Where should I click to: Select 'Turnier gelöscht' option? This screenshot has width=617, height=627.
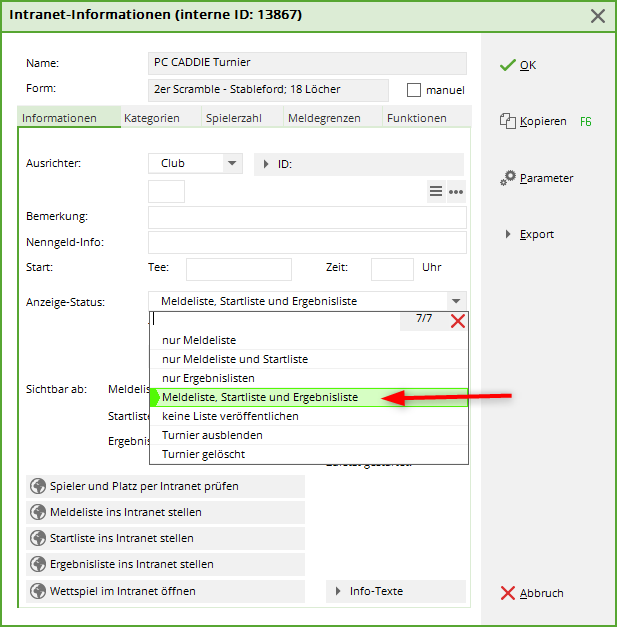(x=309, y=454)
